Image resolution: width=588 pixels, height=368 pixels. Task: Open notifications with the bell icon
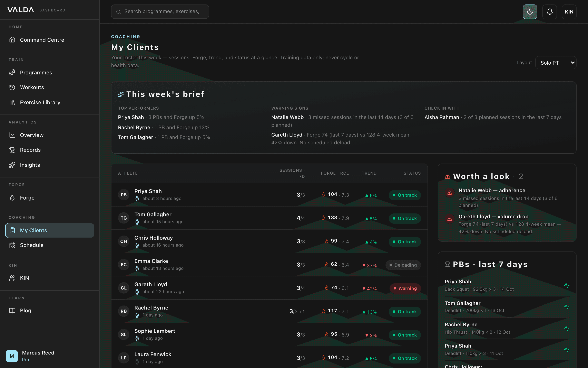click(x=550, y=12)
